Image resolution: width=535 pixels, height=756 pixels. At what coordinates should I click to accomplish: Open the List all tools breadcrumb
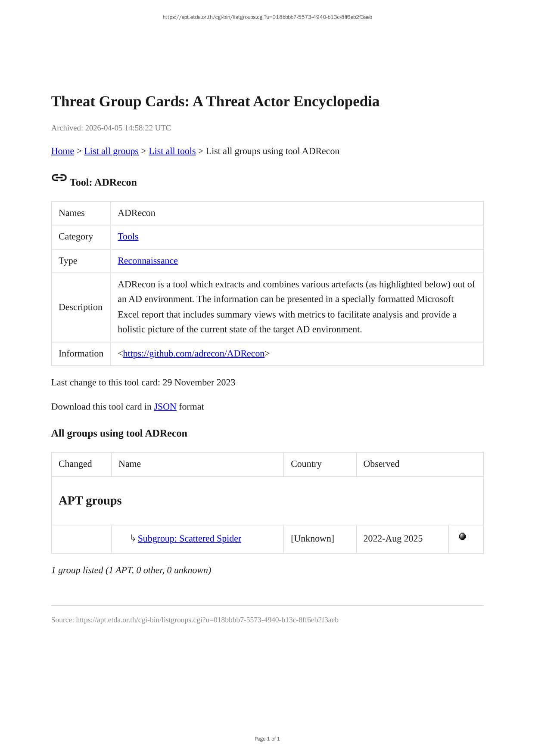coord(172,151)
